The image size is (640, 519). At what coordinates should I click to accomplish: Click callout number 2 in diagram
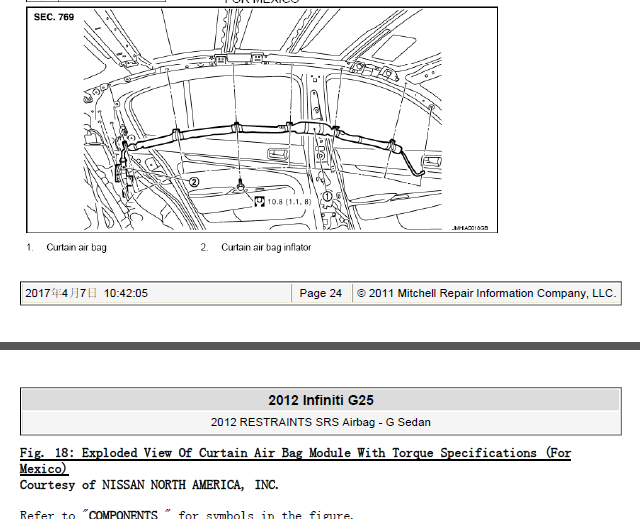pos(194,182)
